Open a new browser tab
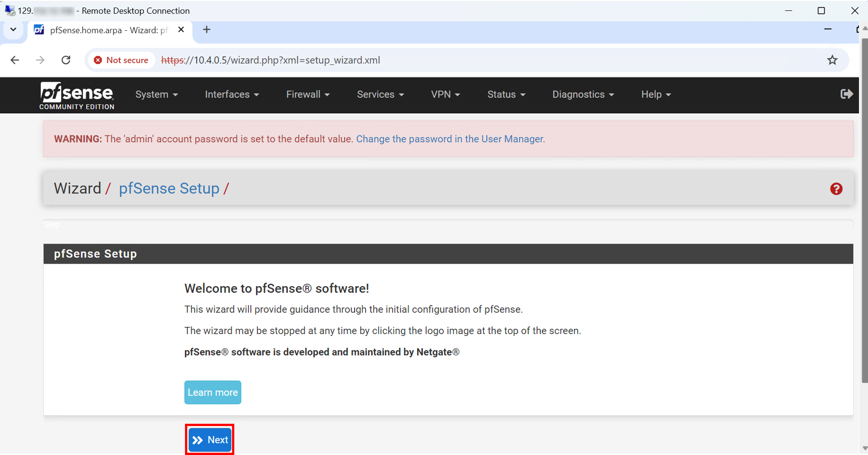 pos(207,30)
